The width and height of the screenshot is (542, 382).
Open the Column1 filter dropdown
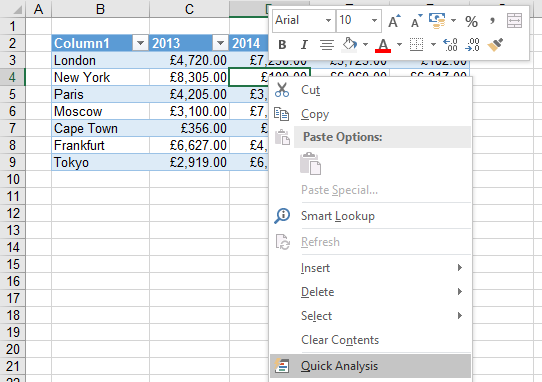pyautogui.click(x=140, y=43)
